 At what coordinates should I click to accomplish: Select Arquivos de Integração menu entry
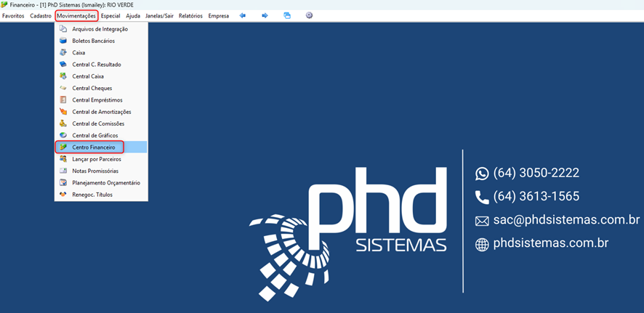100,29
